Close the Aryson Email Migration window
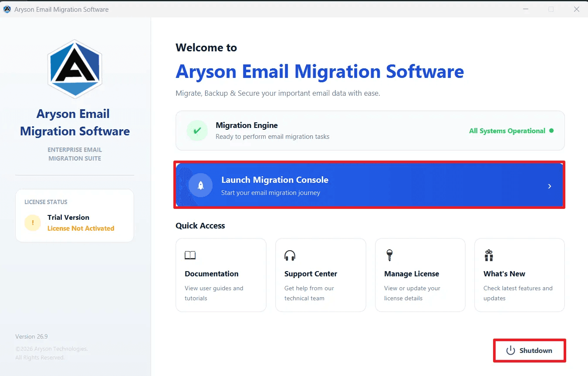The height and width of the screenshot is (376, 588). (577, 9)
